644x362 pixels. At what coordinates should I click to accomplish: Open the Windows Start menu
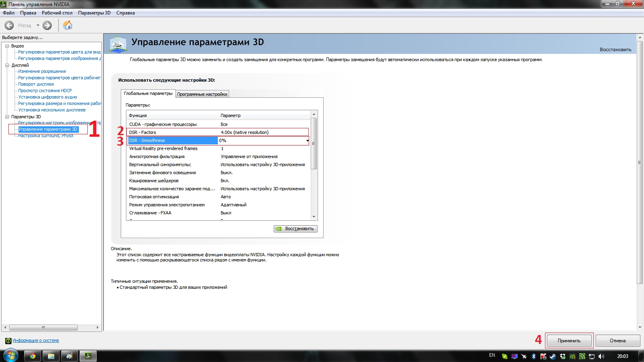point(10,356)
